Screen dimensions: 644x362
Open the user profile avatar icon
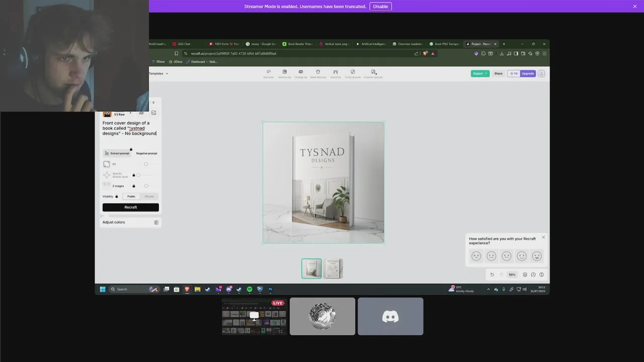pyautogui.click(x=541, y=73)
